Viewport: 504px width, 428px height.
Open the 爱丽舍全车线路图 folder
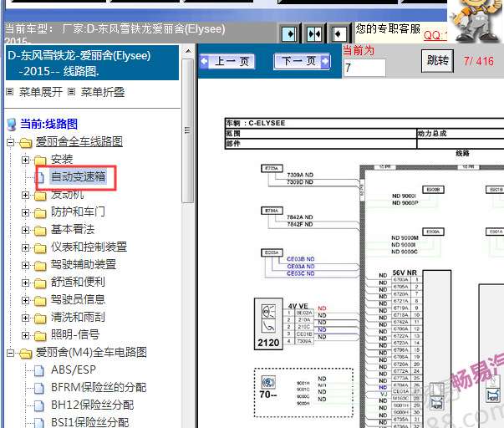tap(79, 142)
